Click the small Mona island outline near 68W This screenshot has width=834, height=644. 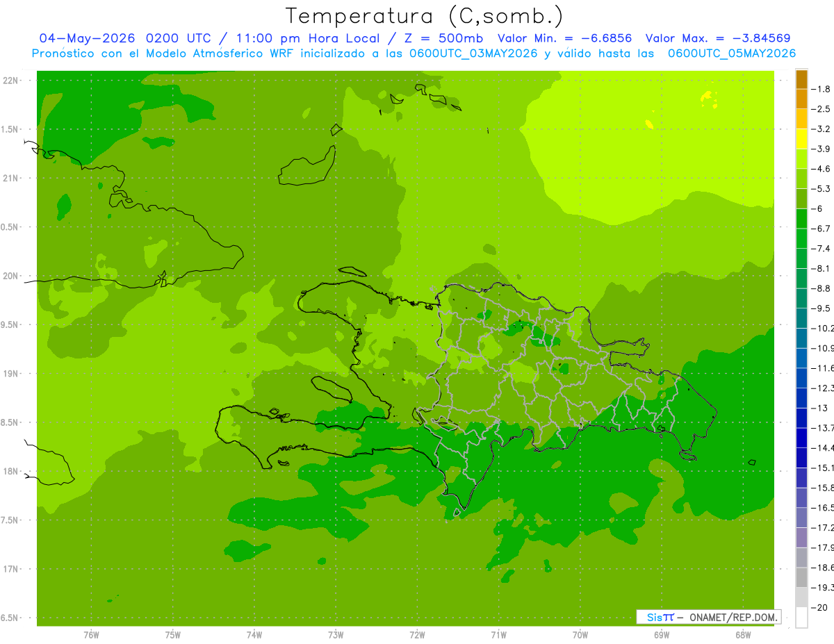(751, 462)
